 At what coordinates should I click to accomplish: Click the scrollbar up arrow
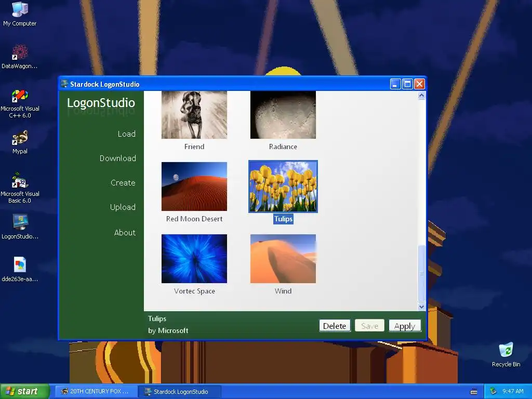pyautogui.click(x=421, y=96)
